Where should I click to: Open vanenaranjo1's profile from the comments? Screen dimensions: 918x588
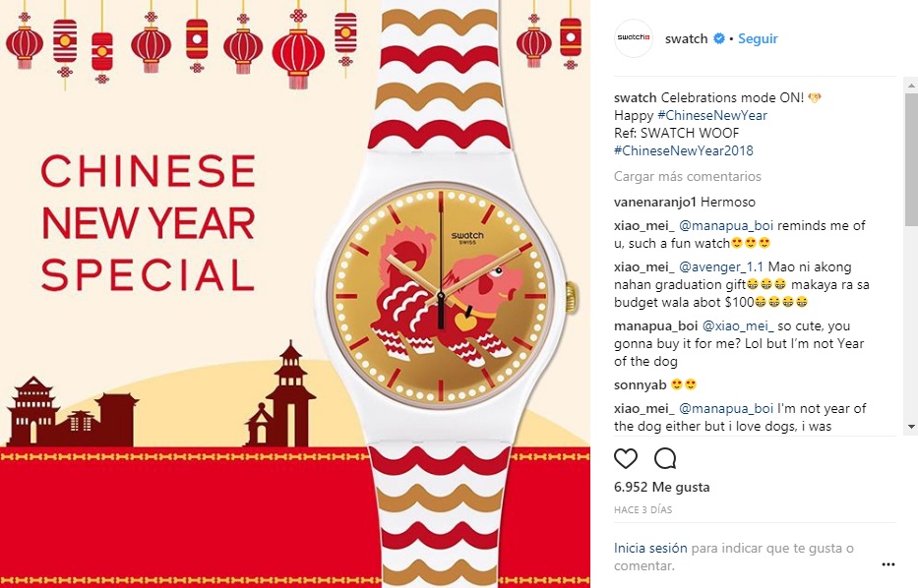654,202
